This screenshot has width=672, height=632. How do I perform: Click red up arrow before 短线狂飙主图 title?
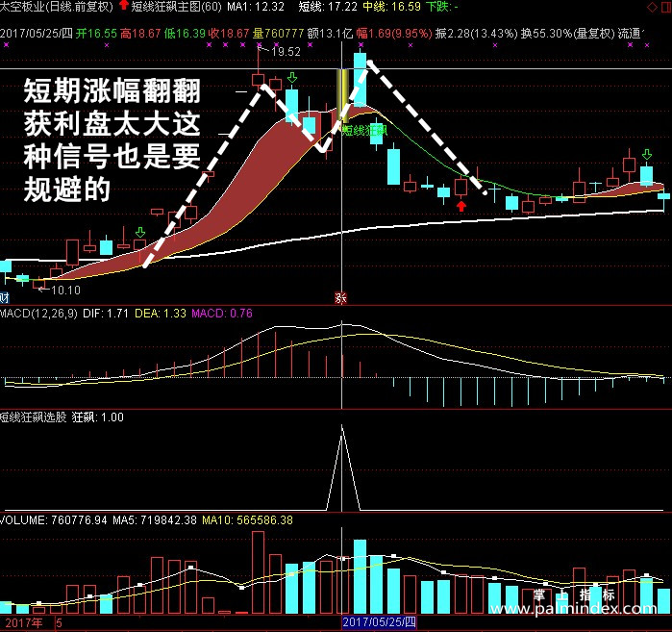coord(124,6)
